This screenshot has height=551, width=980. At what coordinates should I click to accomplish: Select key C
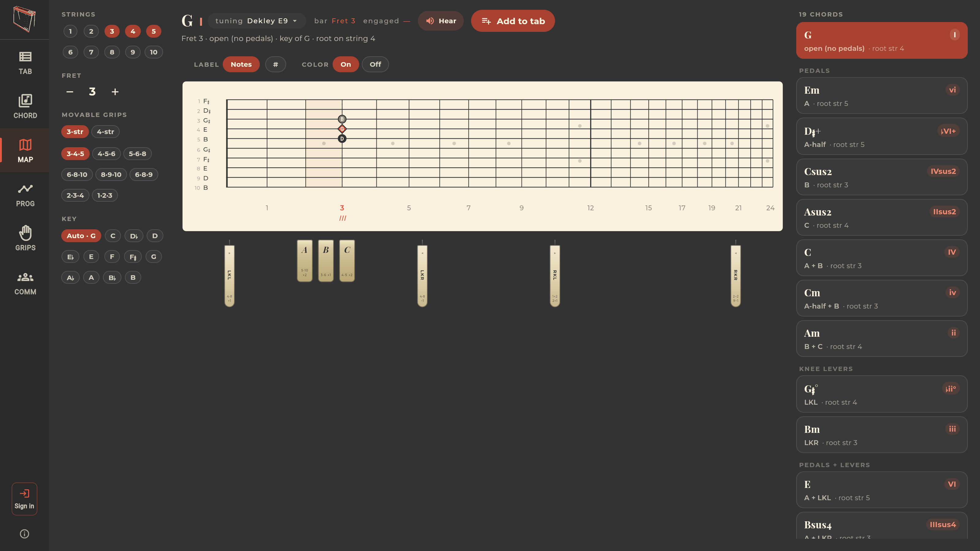(x=113, y=236)
